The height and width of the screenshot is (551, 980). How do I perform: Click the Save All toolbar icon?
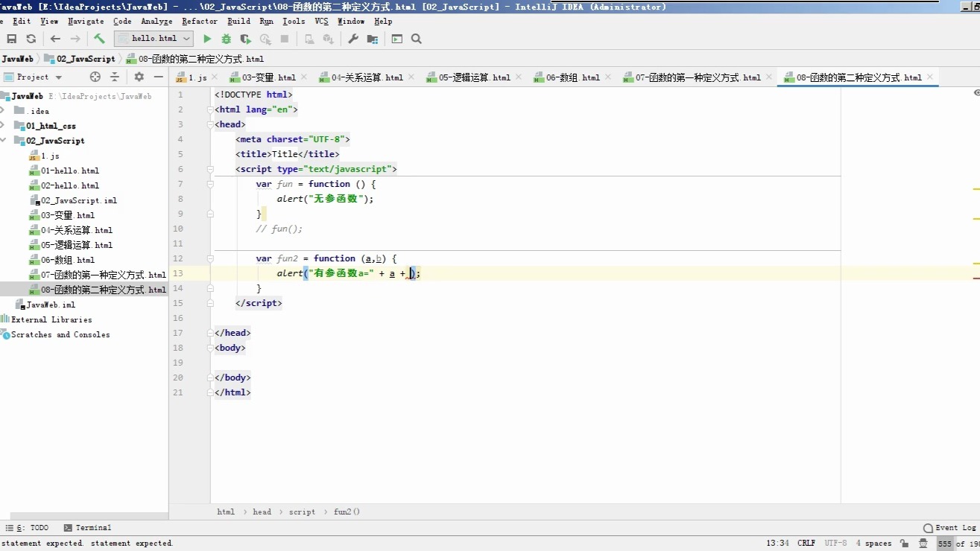(11, 39)
